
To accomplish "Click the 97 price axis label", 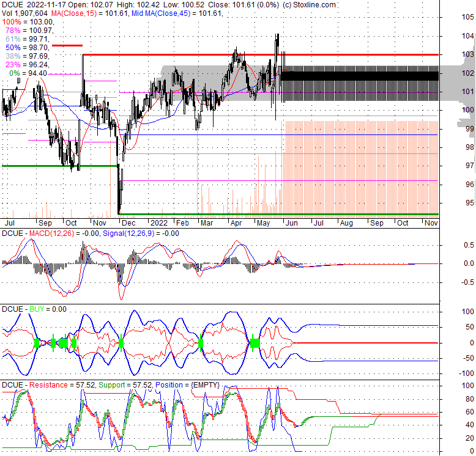I will (470, 166).
